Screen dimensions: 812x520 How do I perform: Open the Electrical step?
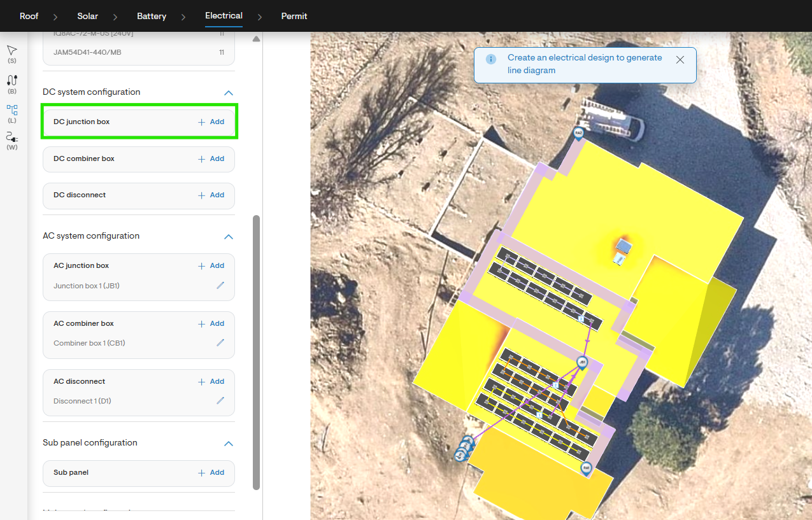pos(224,16)
